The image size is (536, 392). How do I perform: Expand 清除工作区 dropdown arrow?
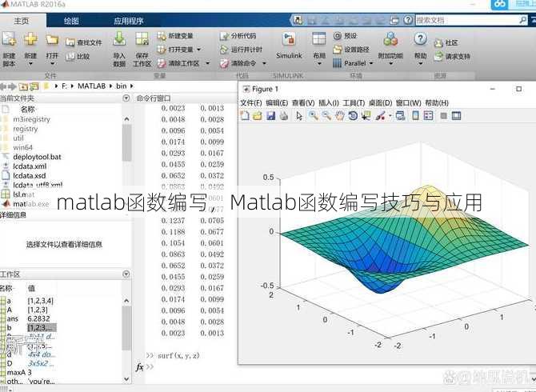point(207,63)
